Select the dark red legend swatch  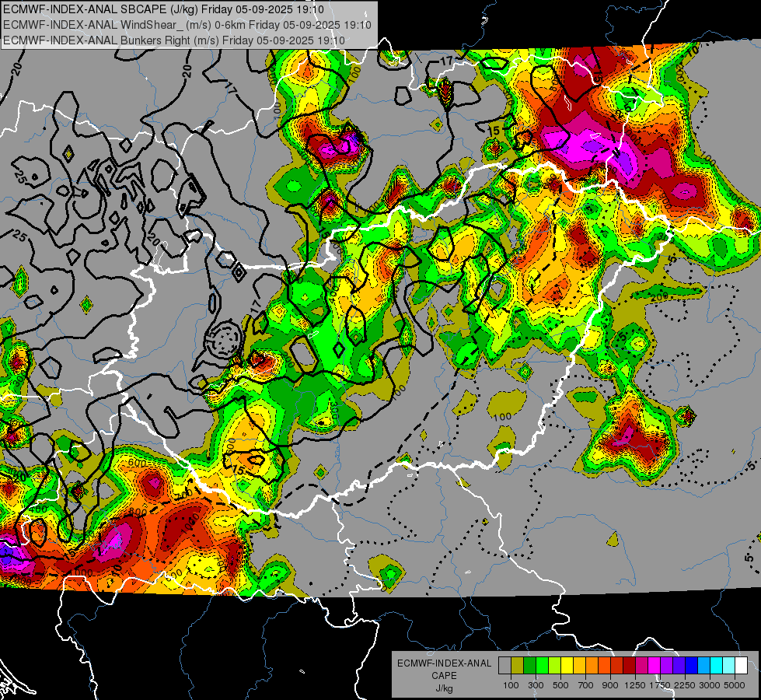(629, 666)
